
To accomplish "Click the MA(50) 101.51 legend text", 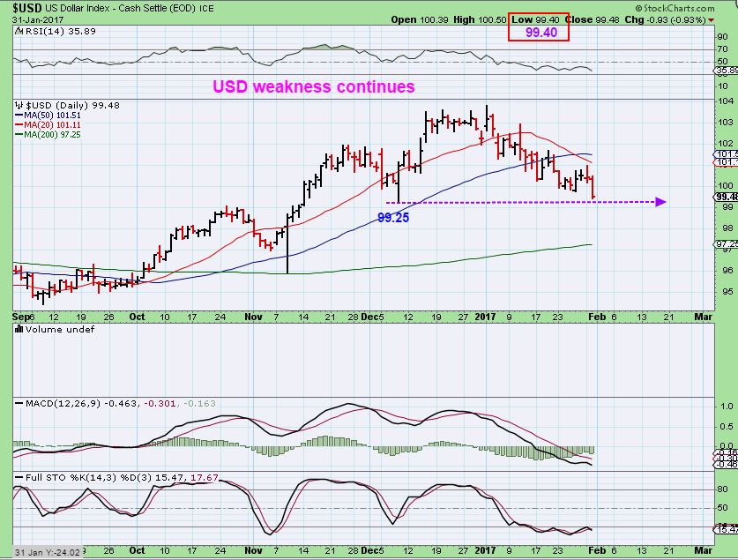I will point(53,116).
